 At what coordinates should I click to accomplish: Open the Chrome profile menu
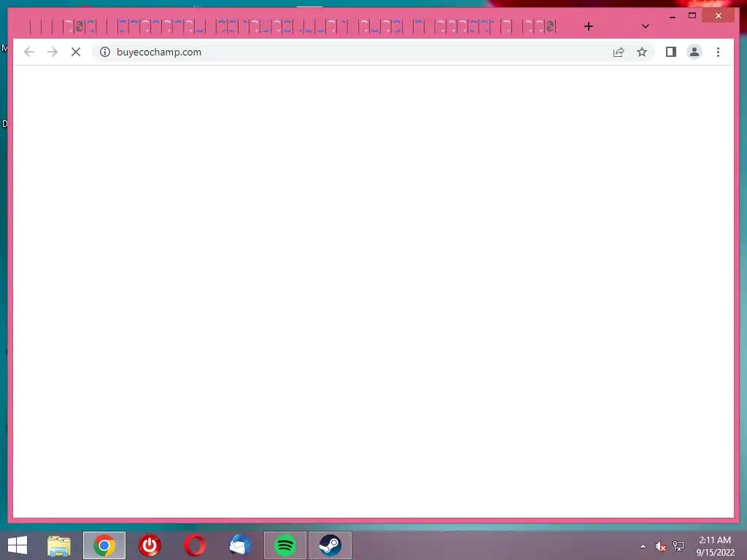click(694, 52)
